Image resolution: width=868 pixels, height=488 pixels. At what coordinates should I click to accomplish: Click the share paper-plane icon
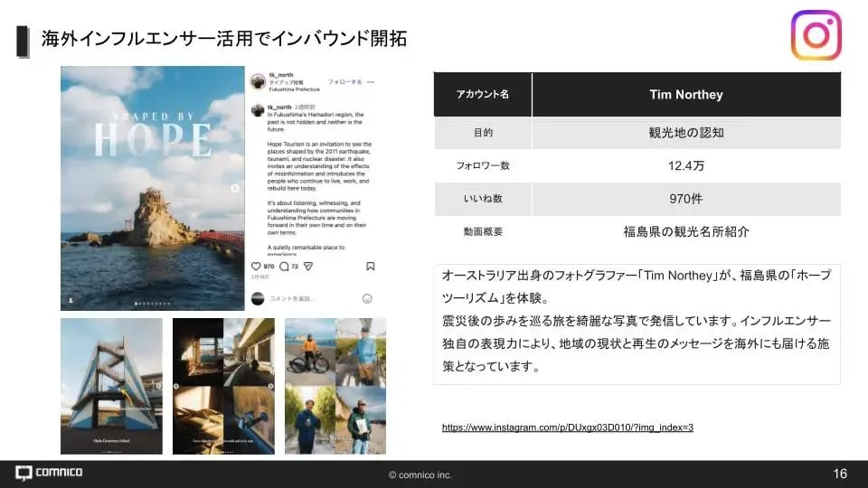(308, 266)
